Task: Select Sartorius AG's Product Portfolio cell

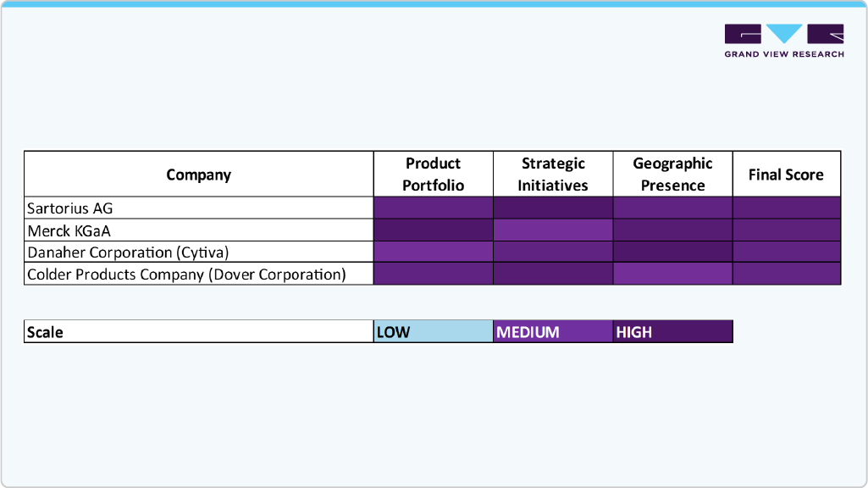Action: click(x=433, y=208)
